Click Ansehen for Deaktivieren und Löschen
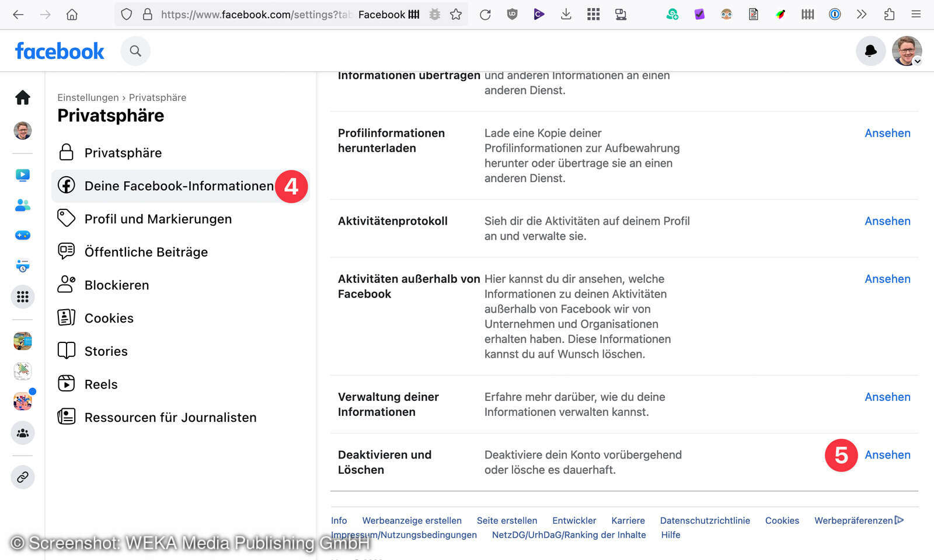The image size is (934, 560). click(x=887, y=455)
